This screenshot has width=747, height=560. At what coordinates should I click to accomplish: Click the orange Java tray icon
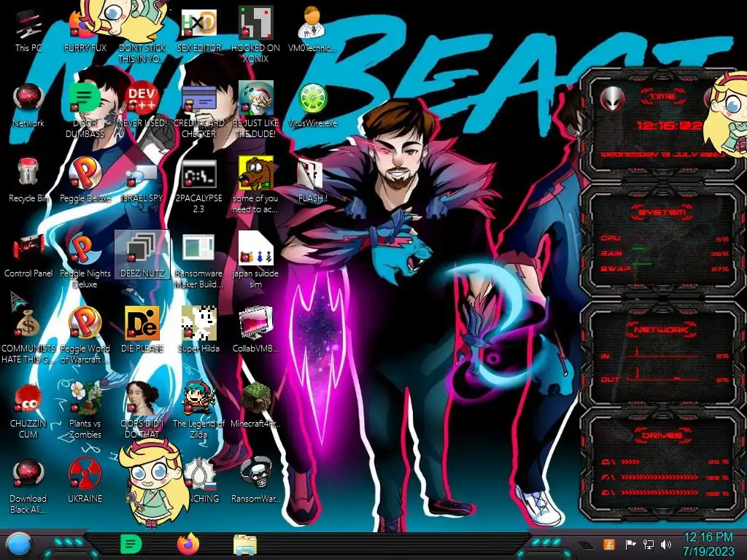coord(609,544)
